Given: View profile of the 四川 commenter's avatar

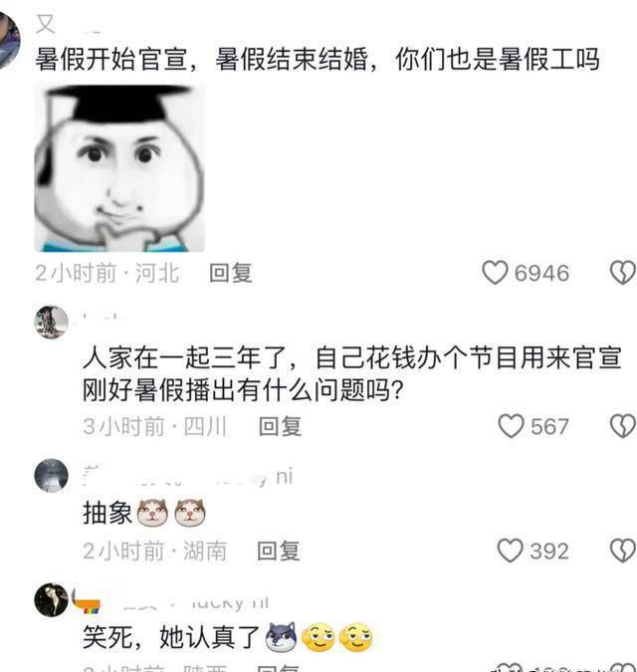Looking at the screenshot, I should pos(52,322).
